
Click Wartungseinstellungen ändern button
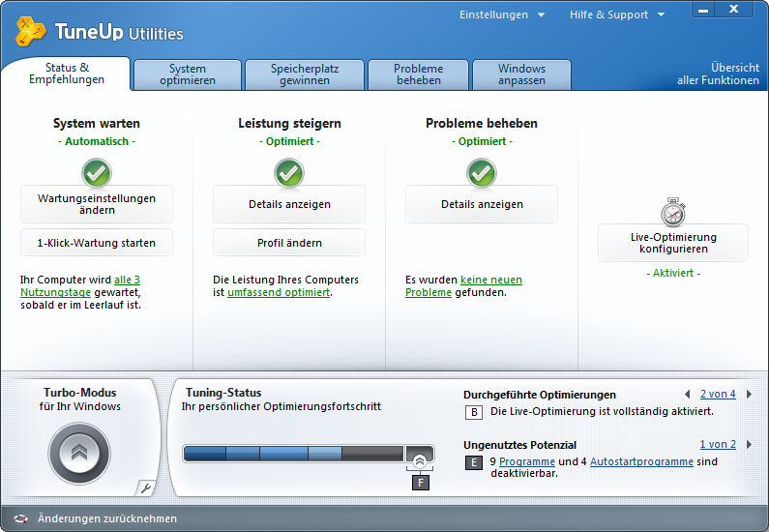click(97, 204)
